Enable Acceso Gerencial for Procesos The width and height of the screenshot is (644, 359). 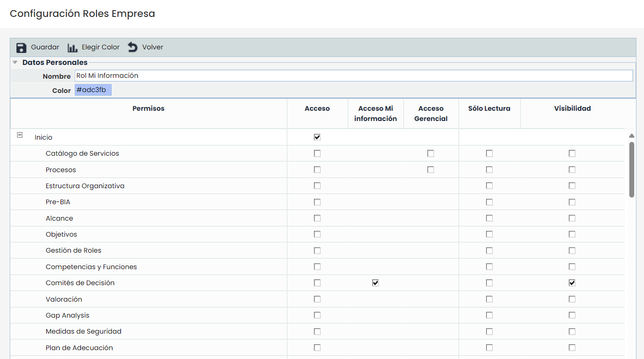coord(431,169)
